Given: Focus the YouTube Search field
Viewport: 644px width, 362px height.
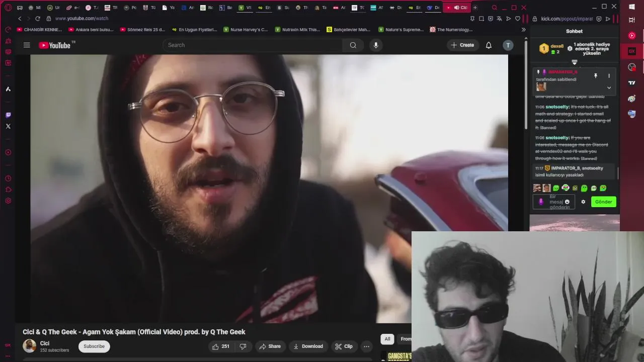Looking at the screenshot, I should point(253,45).
